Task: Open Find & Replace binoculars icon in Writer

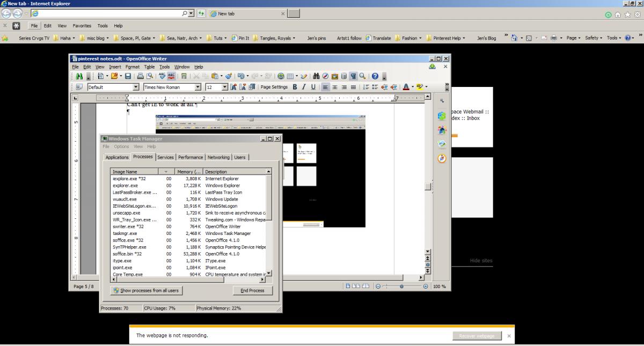Action: coord(317,77)
